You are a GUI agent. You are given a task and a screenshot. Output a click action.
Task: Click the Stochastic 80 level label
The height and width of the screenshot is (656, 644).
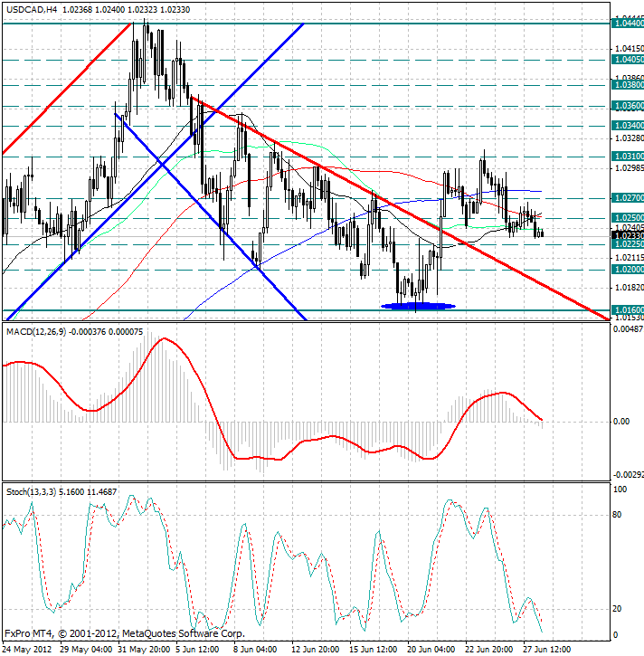point(617,515)
